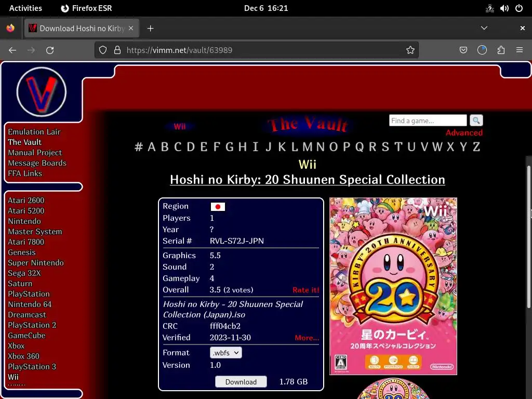This screenshot has height=399, width=532.
Task: Select Sega 32X in system list
Action: pos(24,273)
